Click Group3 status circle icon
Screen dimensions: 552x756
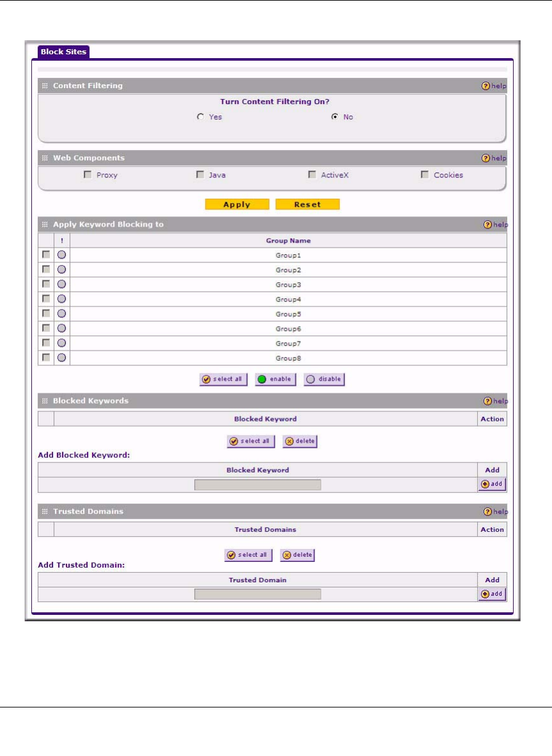click(62, 284)
